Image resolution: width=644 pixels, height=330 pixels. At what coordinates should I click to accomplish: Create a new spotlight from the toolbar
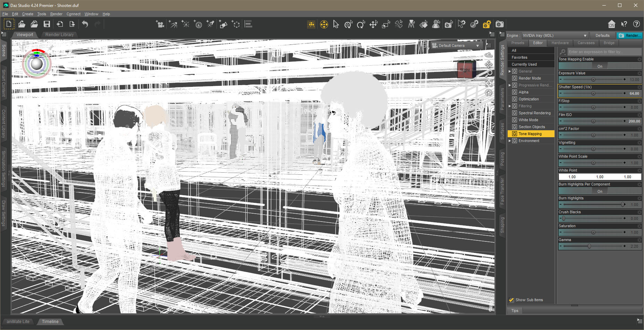pyautogui.click(x=210, y=24)
